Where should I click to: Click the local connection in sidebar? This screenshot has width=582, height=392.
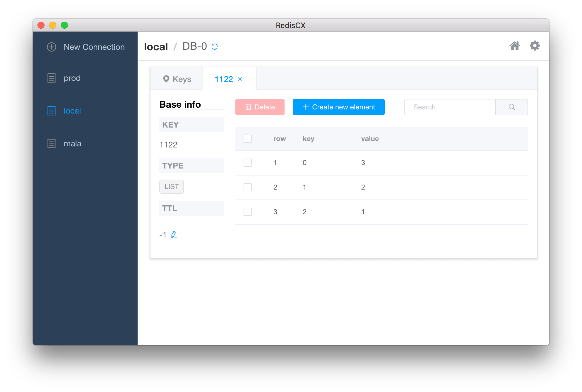click(x=72, y=111)
